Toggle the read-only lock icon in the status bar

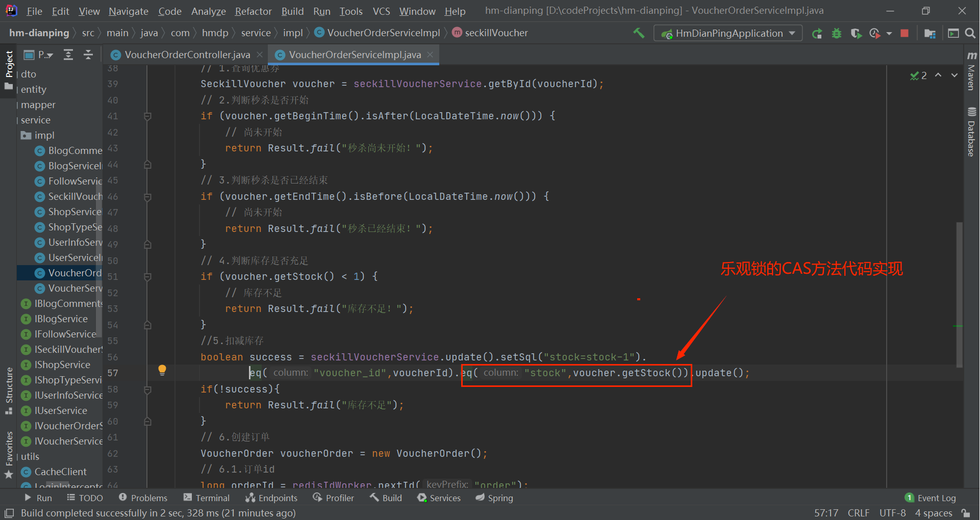(x=966, y=513)
